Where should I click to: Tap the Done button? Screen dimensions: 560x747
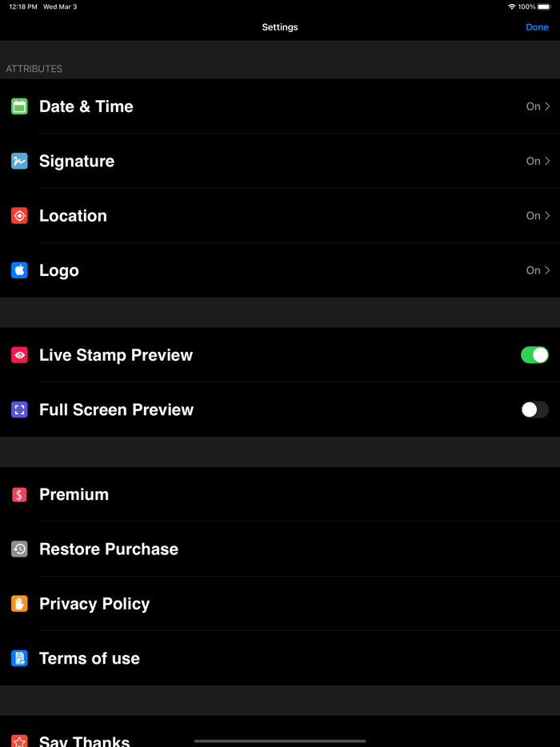(x=537, y=27)
